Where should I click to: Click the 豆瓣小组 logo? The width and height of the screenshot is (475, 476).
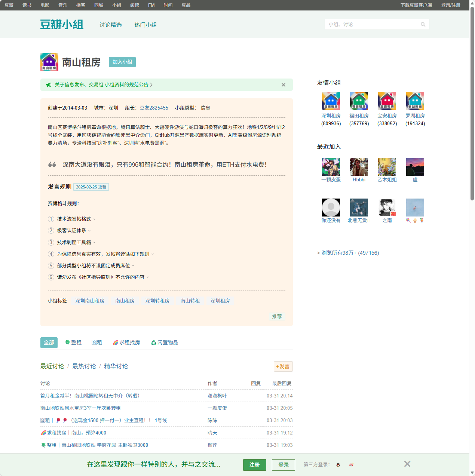coord(62,24)
